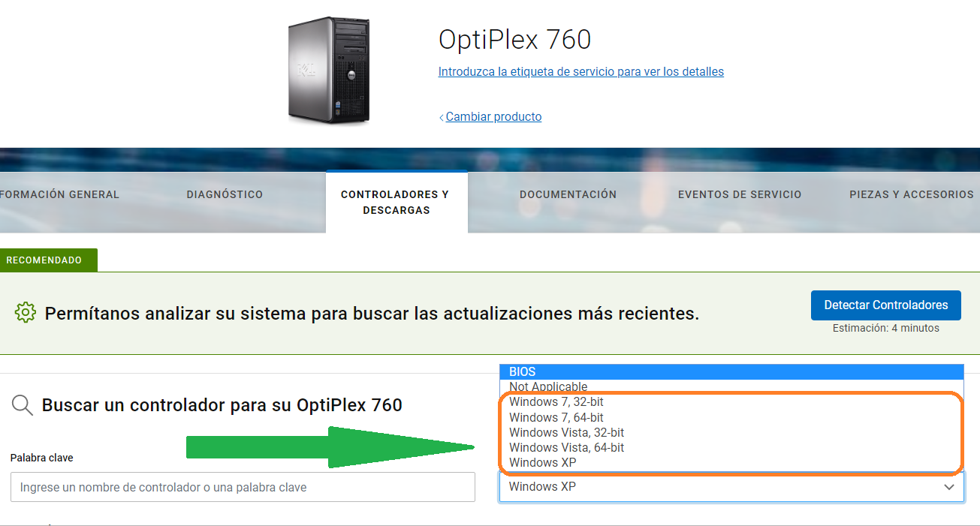The image size is (980, 526).
Task: Click the gear icon beside the analysis message
Action: [26, 312]
